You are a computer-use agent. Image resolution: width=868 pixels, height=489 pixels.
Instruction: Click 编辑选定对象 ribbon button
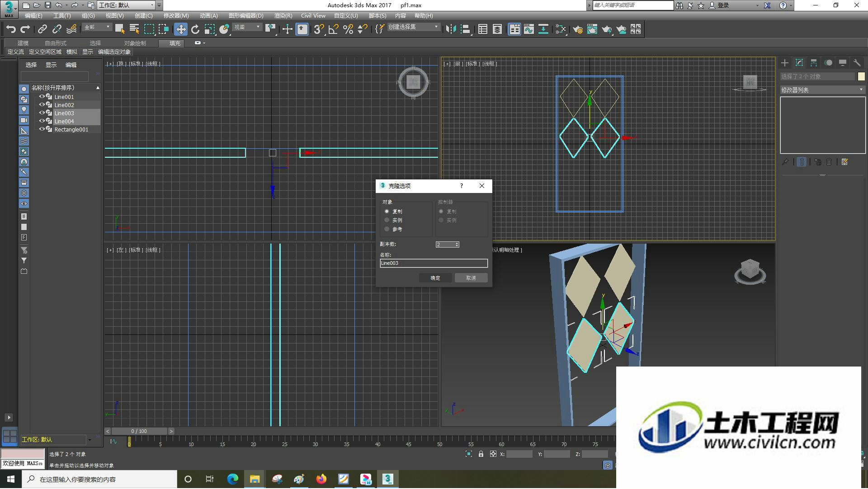pos(114,52)
